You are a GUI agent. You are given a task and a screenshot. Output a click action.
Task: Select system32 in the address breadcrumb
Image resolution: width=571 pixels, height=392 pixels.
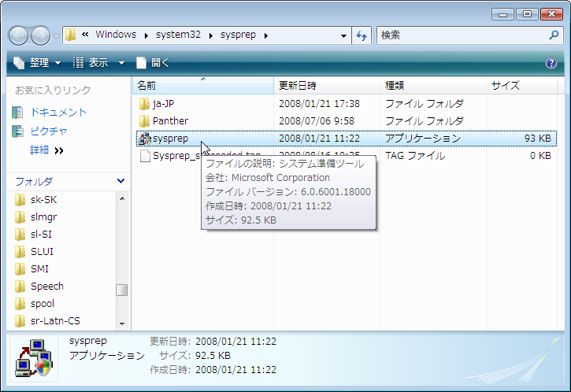click(178, 35)
